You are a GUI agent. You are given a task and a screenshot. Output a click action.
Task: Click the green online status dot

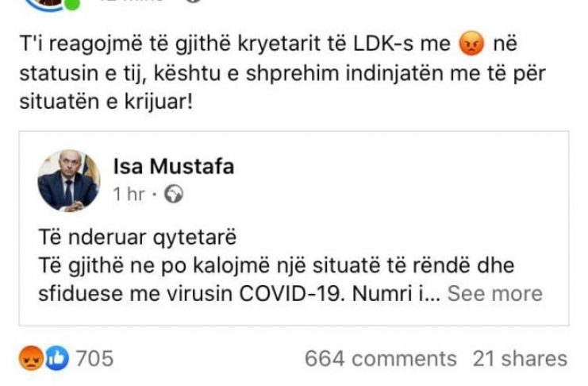pos(72,5)
